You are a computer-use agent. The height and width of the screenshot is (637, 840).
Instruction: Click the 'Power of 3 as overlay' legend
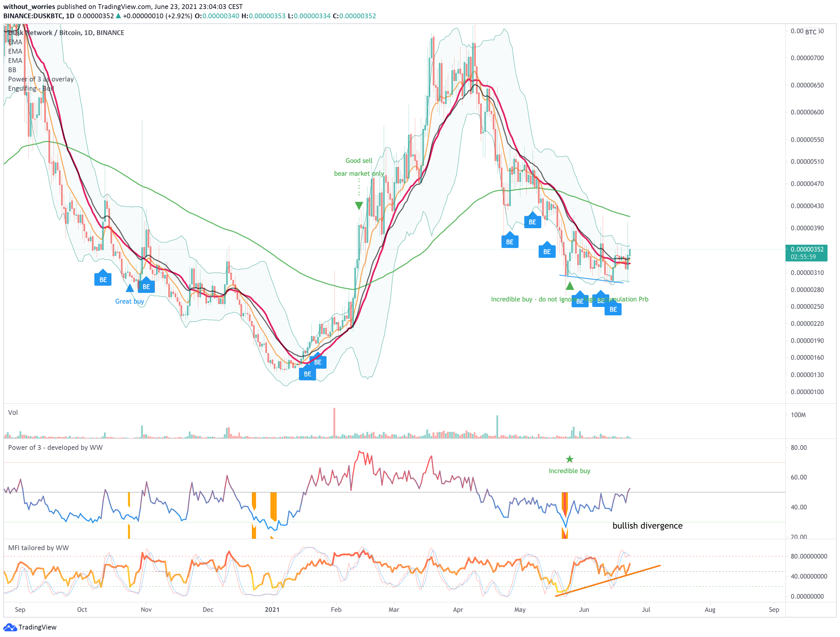tap(41, 79)
